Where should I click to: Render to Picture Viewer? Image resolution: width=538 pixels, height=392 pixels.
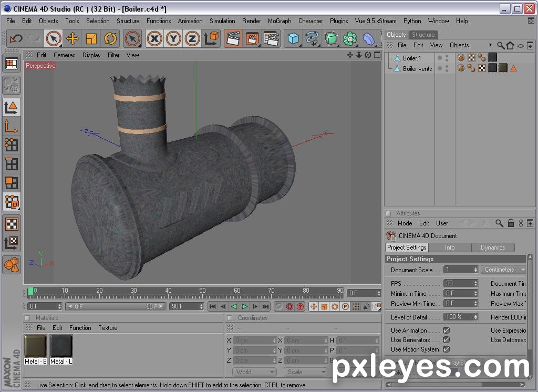point(252,38)
